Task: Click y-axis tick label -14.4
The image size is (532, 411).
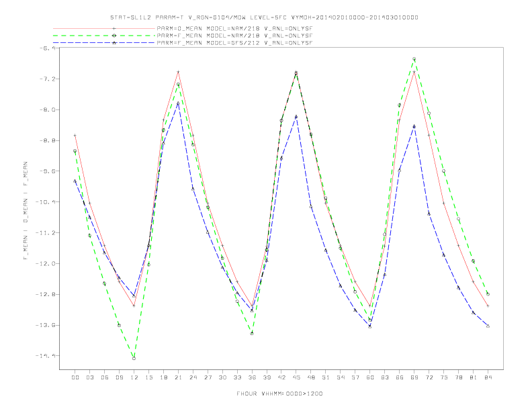Action: click(x=46, y=356)
